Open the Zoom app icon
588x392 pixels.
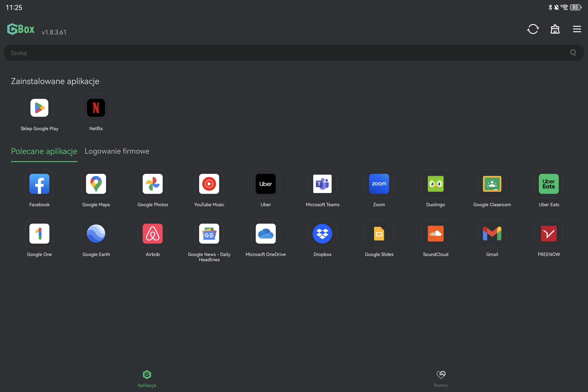point(379,184)
